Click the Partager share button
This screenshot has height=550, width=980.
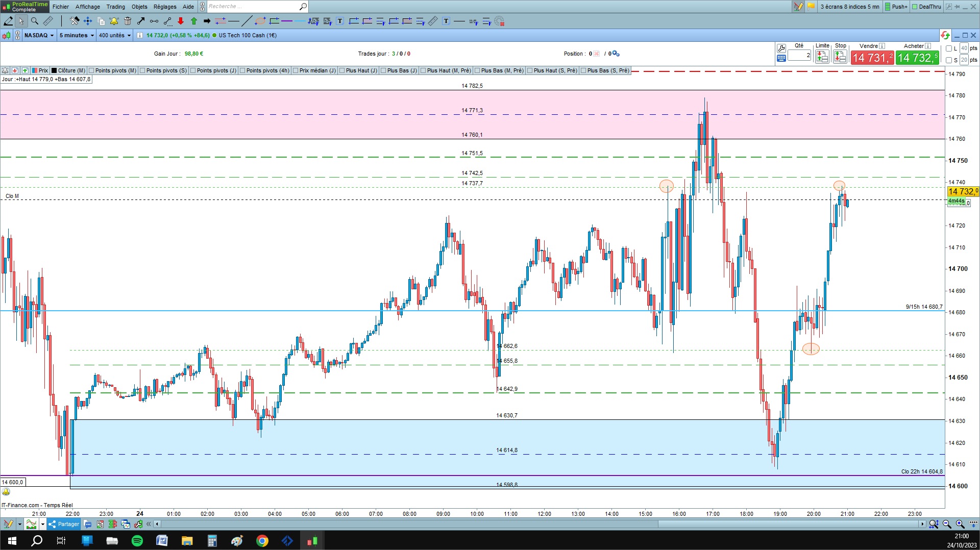click(x=64, y=524)
